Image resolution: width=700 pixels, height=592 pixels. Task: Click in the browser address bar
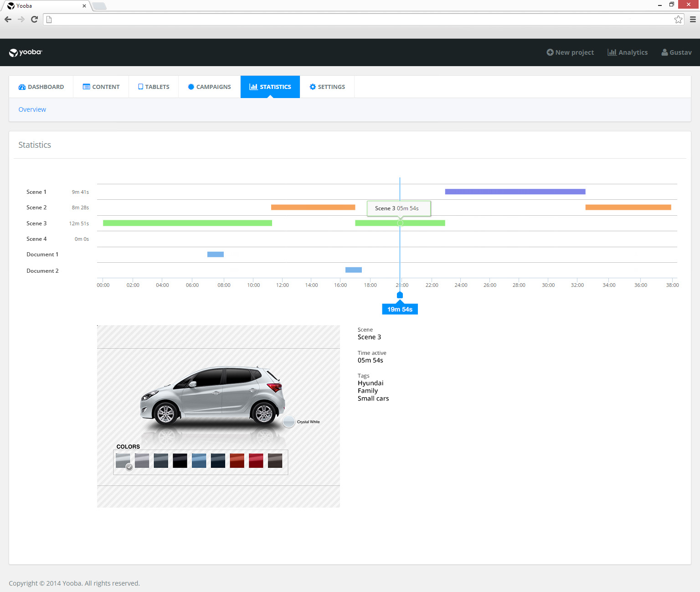coord(363,19)
